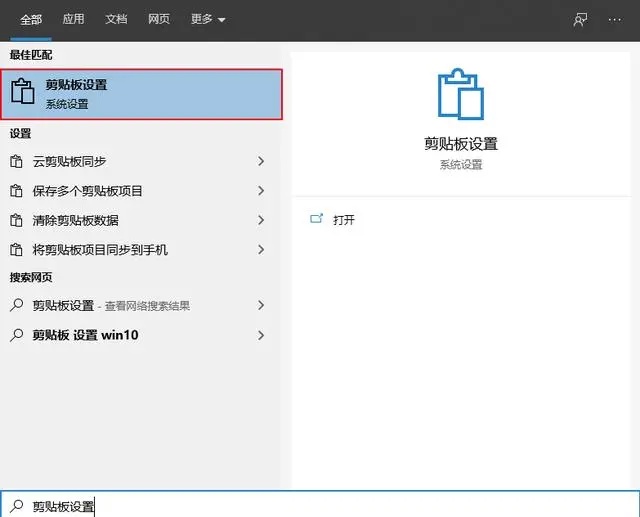Expand the 查看网络搜索结果 web result arrow
Screen dimensions: 640x517
tap(261, 305)
